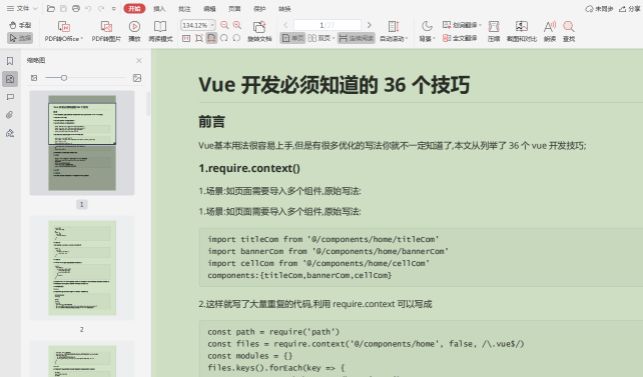Viewport: 643px width, 377px height.
Task: Select the page 2 thumbnail
Action: click(82, 267)
